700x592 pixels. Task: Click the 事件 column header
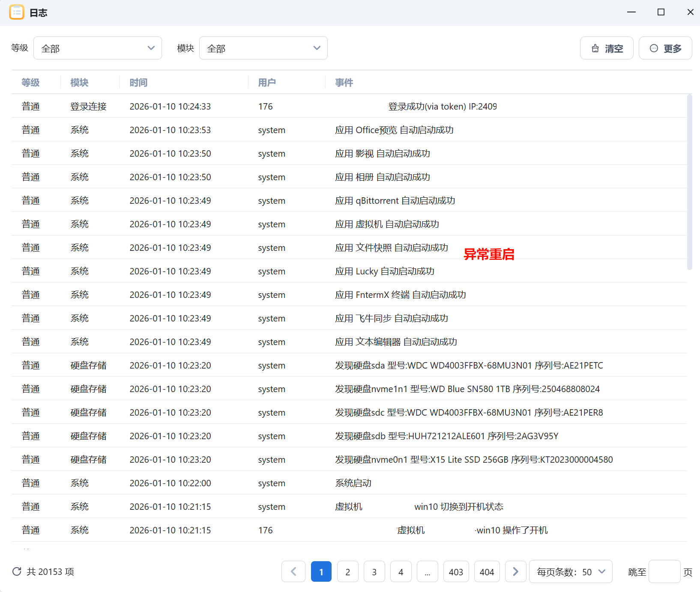[x=344, y=82]
